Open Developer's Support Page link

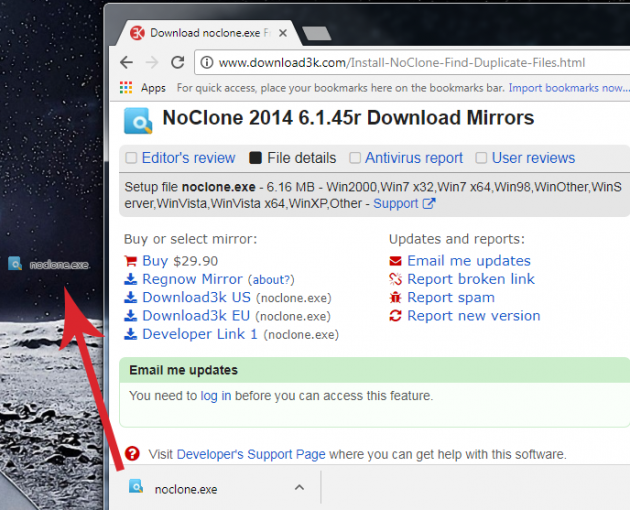pos(251,454)
